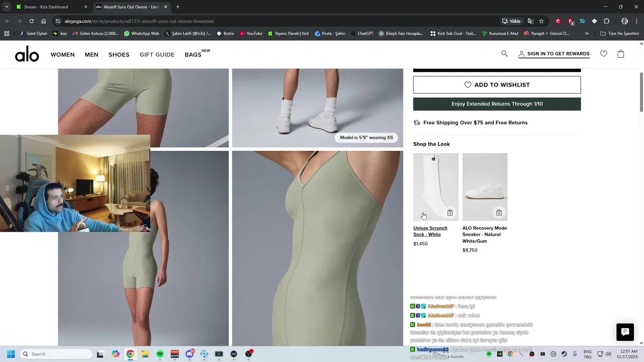
Task: Go to Alo logo homepage
Action: tap(27, 54)
